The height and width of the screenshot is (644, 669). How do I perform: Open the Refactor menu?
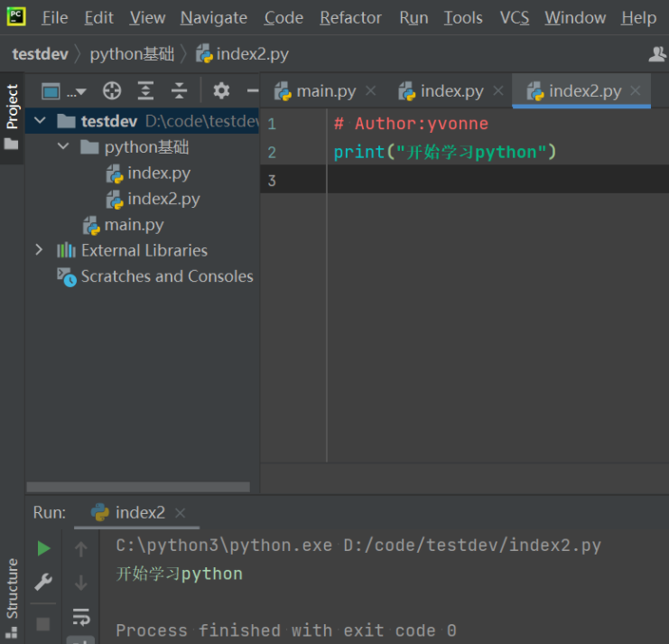tap(350, 17)
